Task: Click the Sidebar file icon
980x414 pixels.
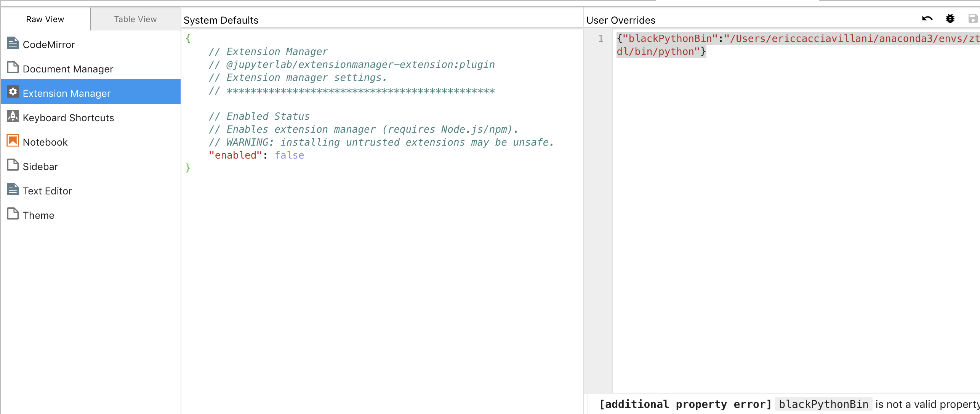Action: (x=13, y=165)
